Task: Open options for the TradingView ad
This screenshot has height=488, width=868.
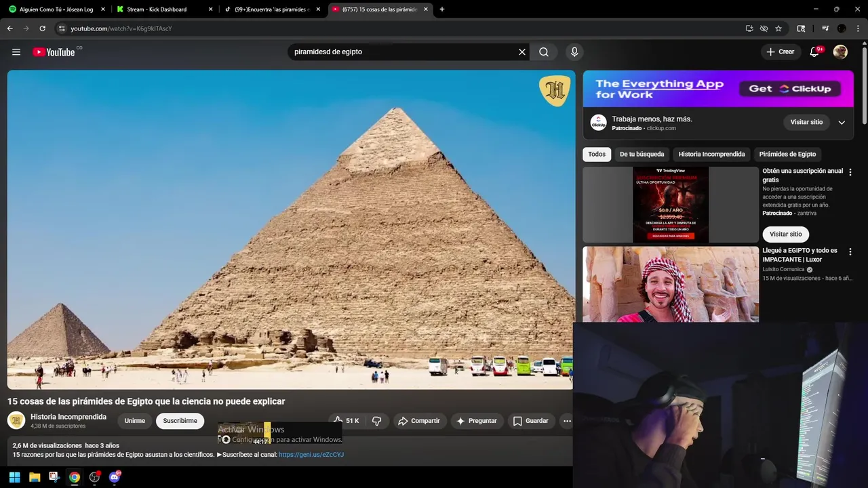Action: point(850,172)
